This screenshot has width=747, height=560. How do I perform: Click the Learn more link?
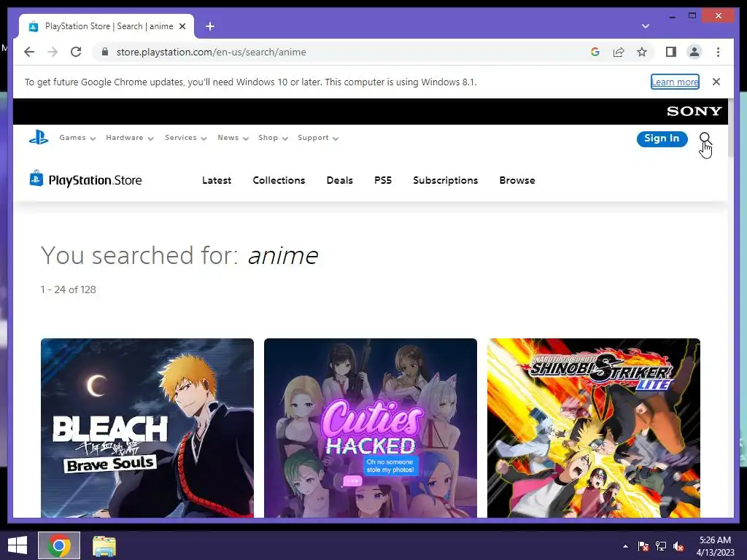[x=675, y=82]
